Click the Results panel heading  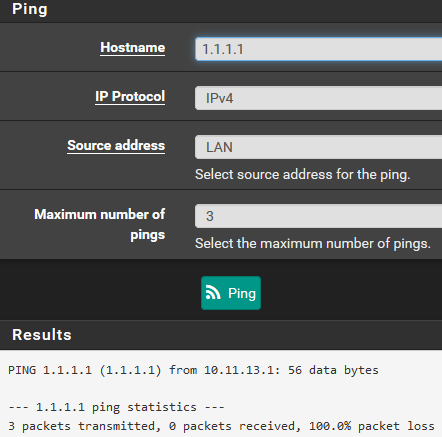coord(42,335)
